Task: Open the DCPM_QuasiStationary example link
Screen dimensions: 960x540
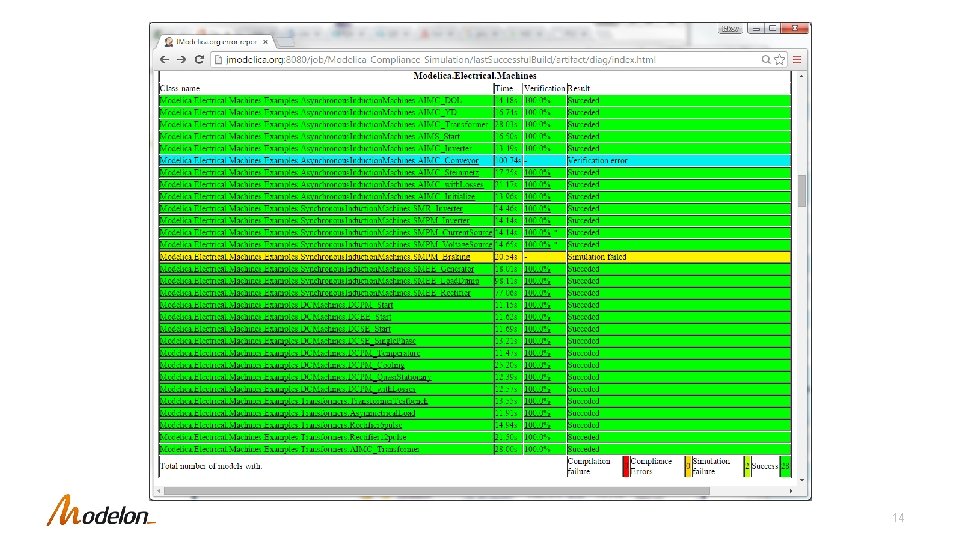Action: coord(295,377)
